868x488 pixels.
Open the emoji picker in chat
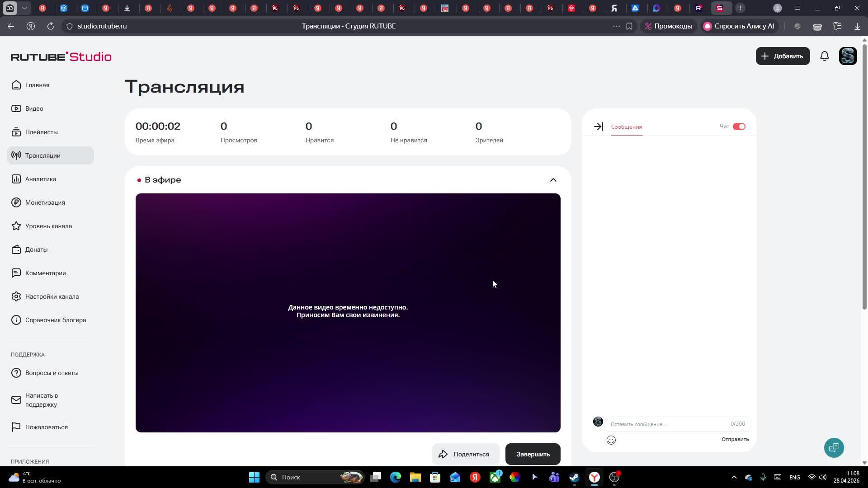pyautogui.click(x=611, y=440)
